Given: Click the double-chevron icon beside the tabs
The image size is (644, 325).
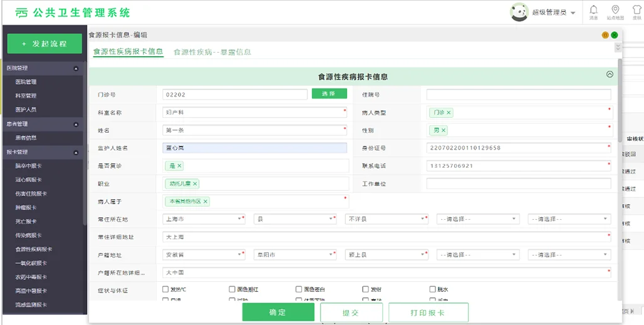Looking at the screenshot, I should [617, 48].
